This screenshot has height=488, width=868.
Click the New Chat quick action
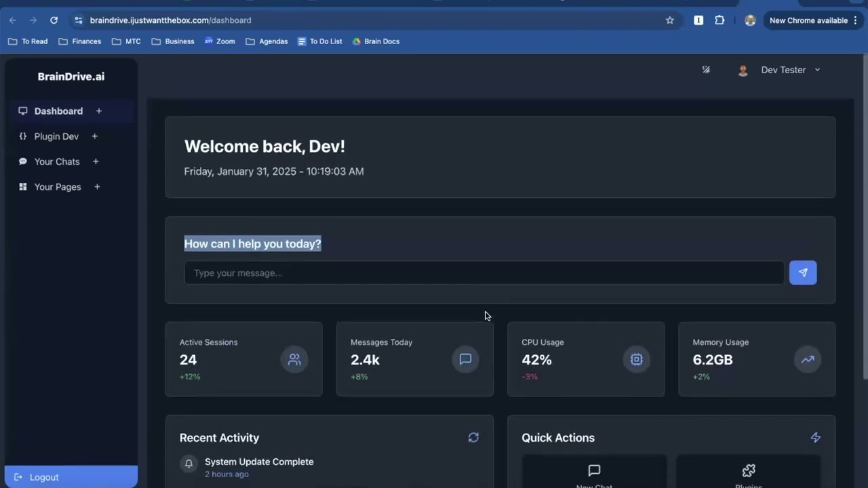coord(594,474)
